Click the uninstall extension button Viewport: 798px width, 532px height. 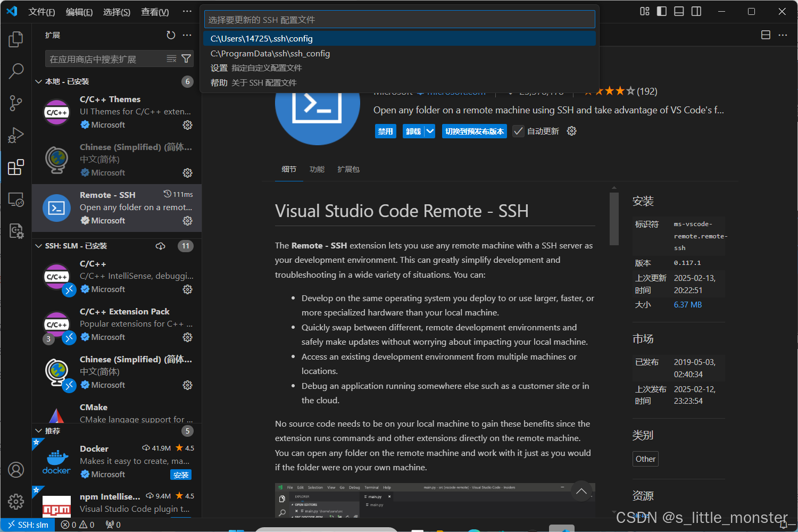(x=413, y=131)
